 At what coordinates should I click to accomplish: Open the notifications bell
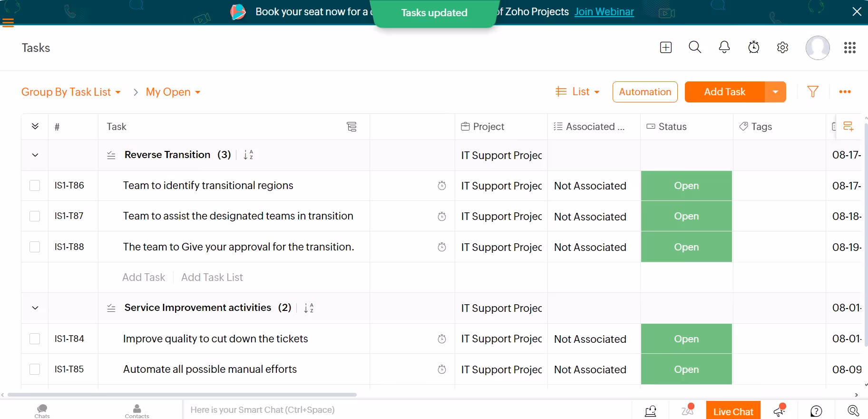point(724,47)
